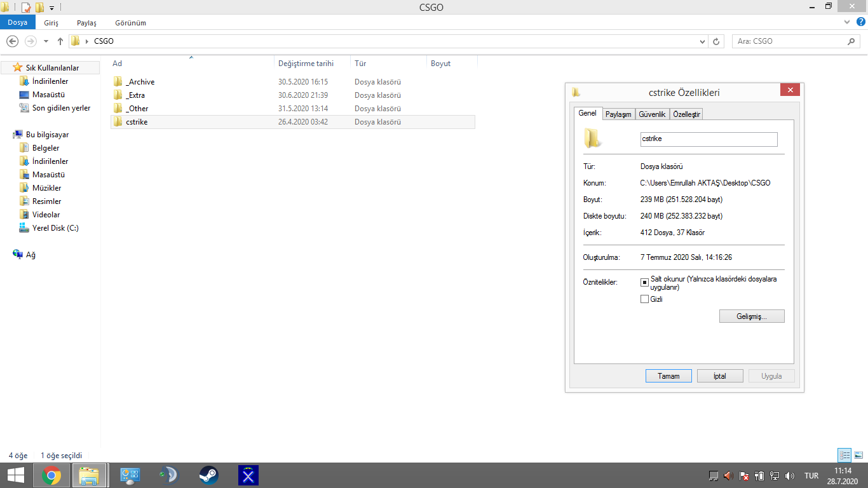Switch to large icons view in status bar

tap(858, 455)
